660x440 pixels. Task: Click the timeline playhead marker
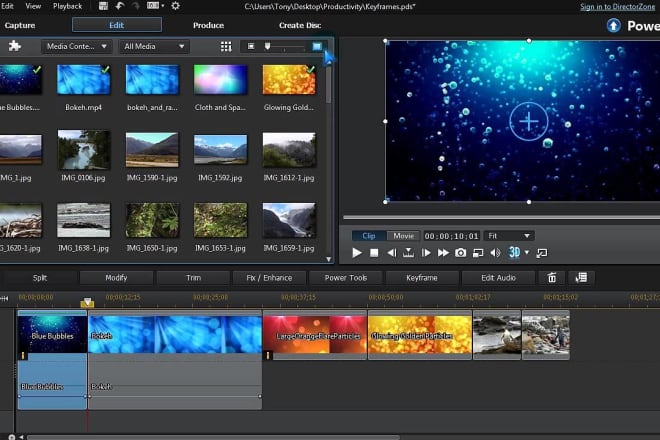tap(87, 302)
